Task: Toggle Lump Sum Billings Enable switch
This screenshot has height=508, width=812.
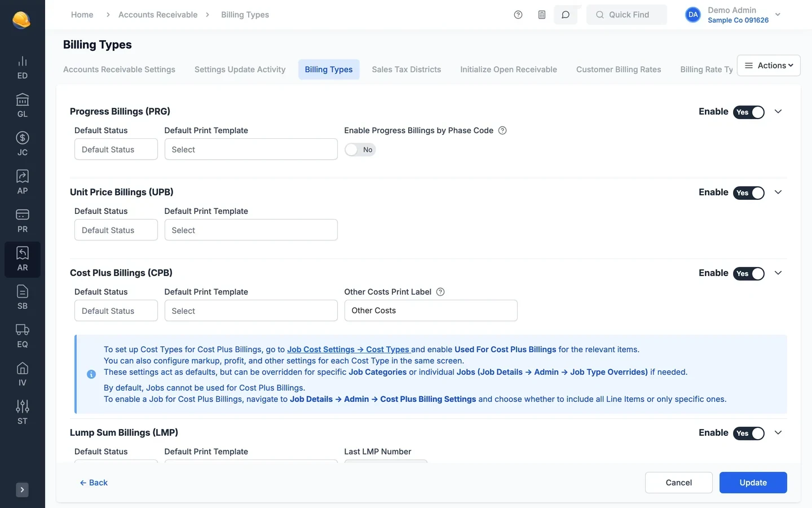Action: click(x=749, y=433)
